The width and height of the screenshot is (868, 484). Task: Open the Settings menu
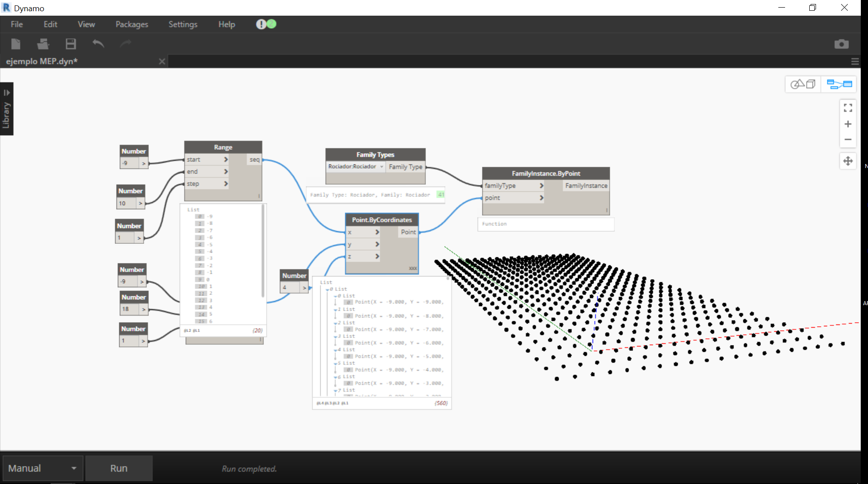pos(182,24)
